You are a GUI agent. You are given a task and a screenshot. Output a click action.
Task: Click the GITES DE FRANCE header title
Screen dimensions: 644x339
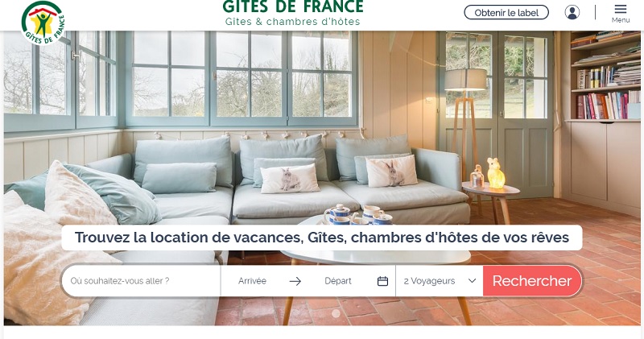point(293,7)
